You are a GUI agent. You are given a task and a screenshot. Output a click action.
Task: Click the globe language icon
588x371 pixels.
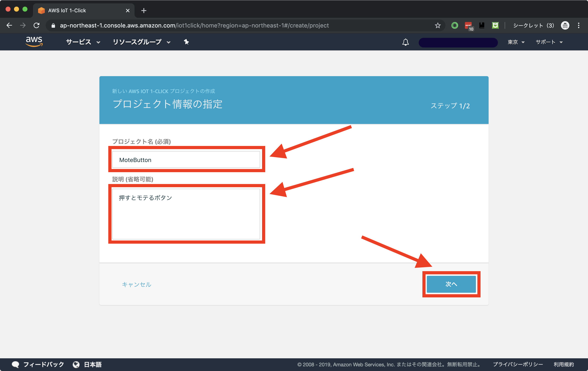pos(76,364)
